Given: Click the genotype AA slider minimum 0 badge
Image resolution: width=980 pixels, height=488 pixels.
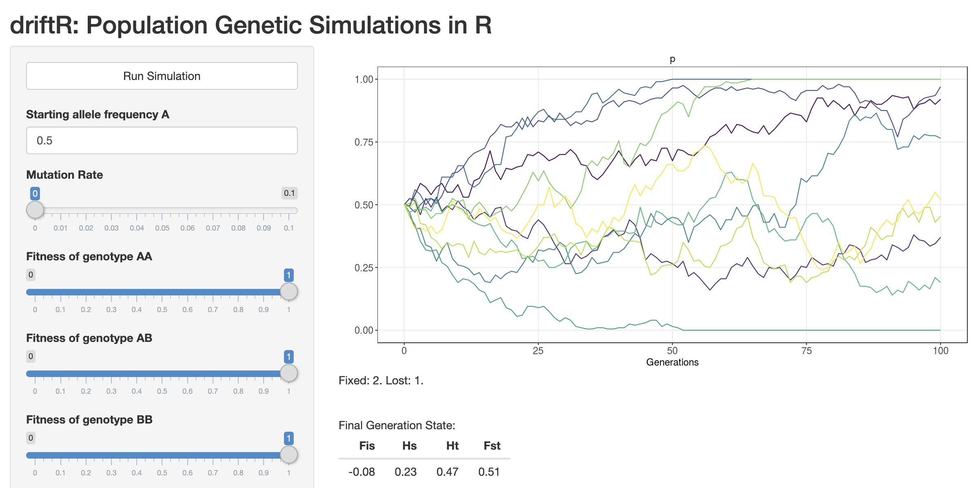Looking at the screenshot, I should coord(31,275).
